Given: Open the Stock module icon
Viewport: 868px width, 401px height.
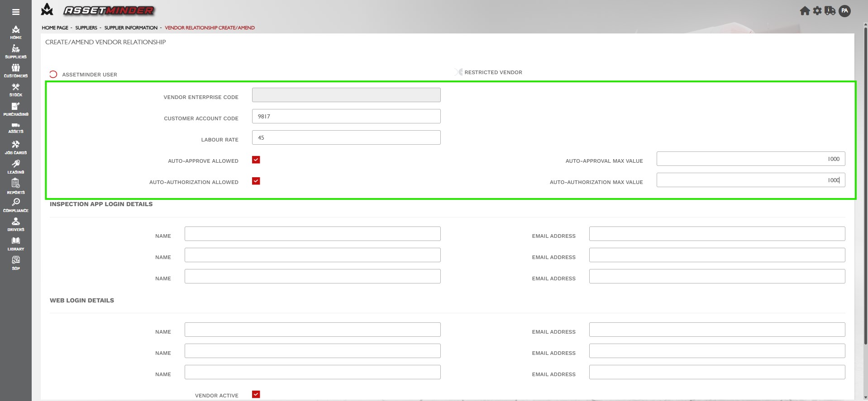Looking at the screenshot, I should (x=16, y=90).
